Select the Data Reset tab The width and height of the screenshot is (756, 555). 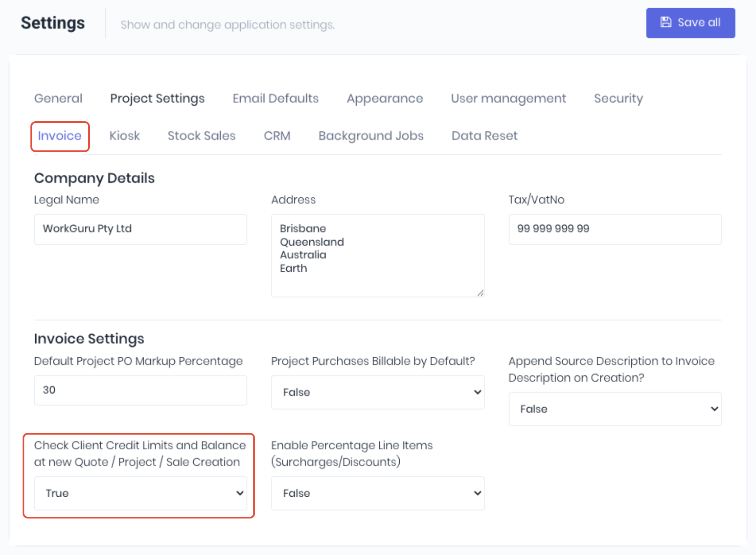tap(484, 136)
